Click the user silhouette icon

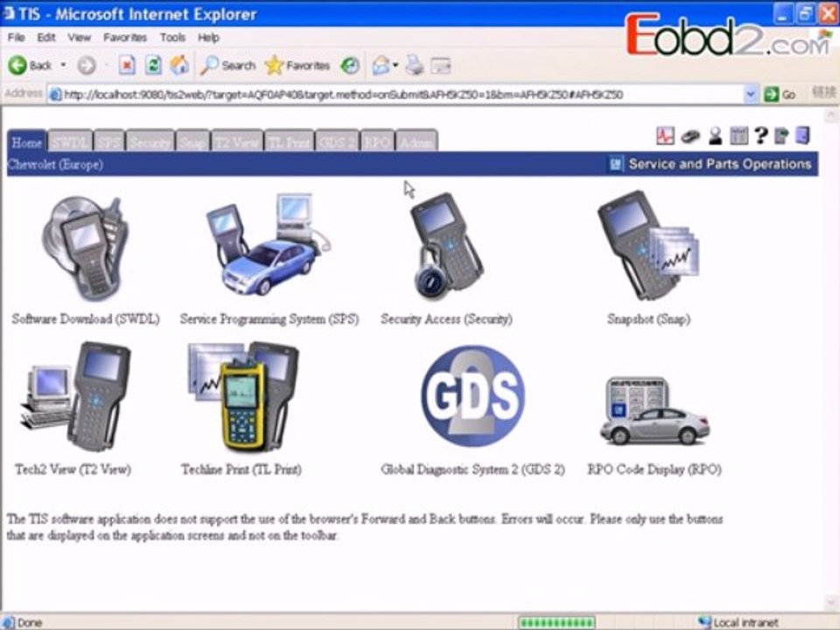(715, 136)
